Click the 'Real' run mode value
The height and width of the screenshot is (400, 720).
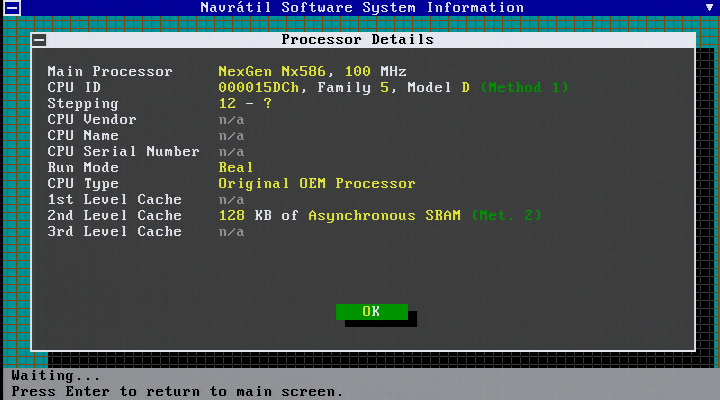[236, 168]
